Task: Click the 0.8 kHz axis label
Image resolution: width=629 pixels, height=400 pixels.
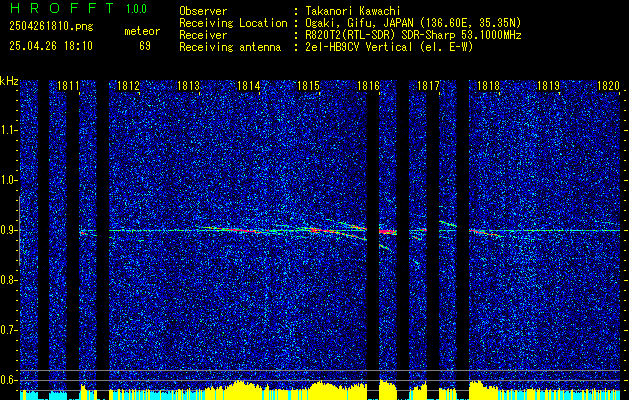Action: pos(8,280)
